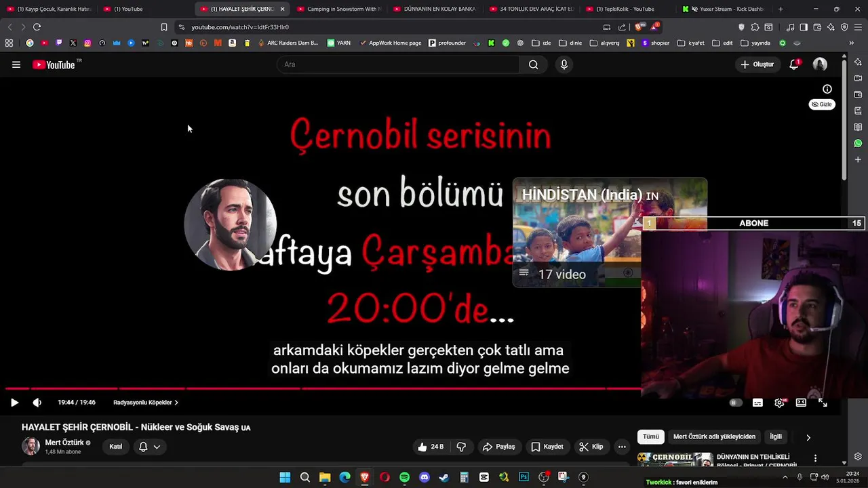Viewport: 868px width, 488px height.
Task: Open WhatsApp in browser sidebar
Action: (858, 143)
